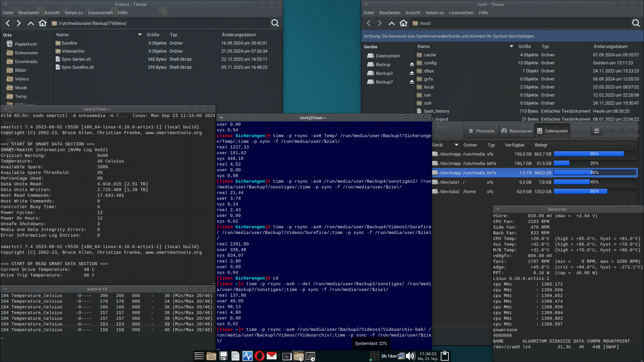Switch to the Prozesse tab
Image resolution: width=644 pixels, height=362 pixels.
[x=481, y=131]
